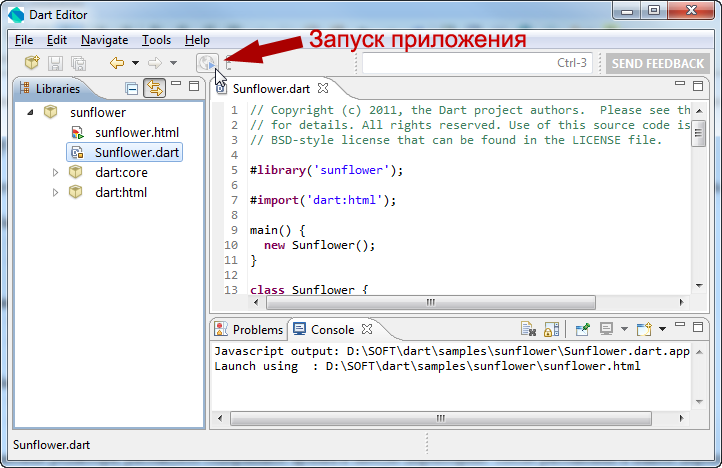Open the forward navigation history dropdown arrow
722x468 pixels.
(174, 63)
